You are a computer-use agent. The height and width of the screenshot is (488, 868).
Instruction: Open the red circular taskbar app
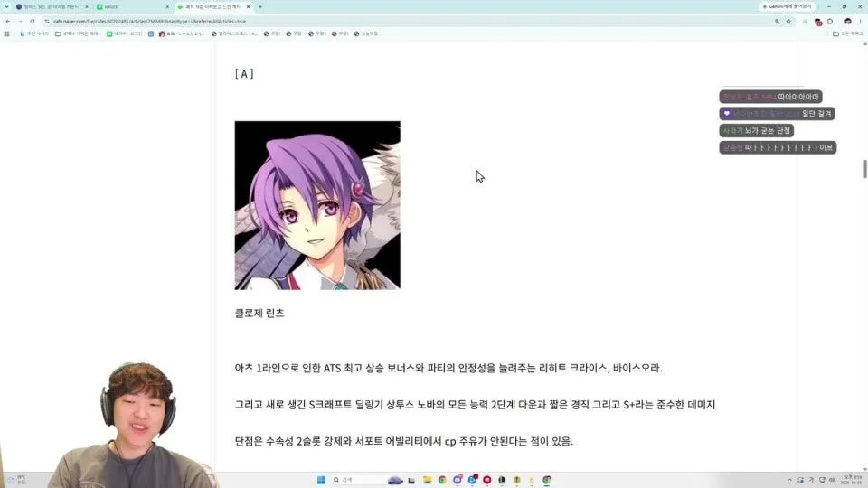tap(487, 480)
